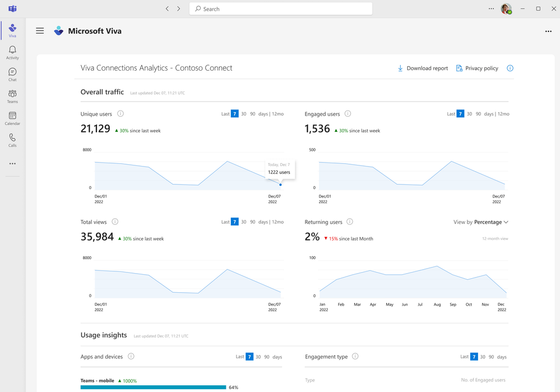The height and width of the screenshot is (392, 560).
Task: Show info tooltip for Apps and devices
Action: [131, 356]
